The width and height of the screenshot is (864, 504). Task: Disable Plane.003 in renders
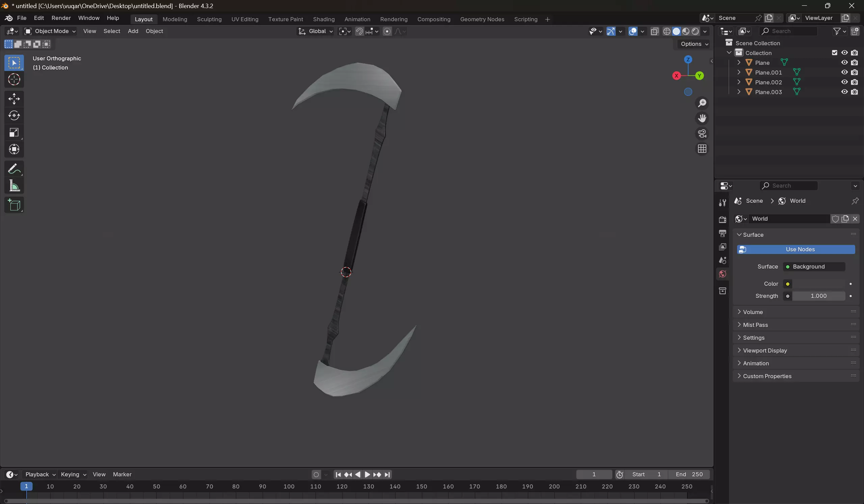(855, 92)
